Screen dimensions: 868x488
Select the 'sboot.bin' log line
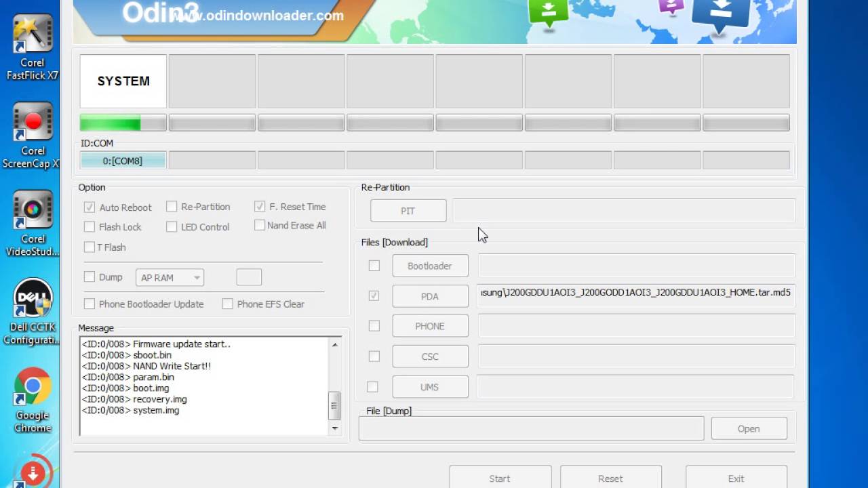pyautogui.click(x=127, y=354)
